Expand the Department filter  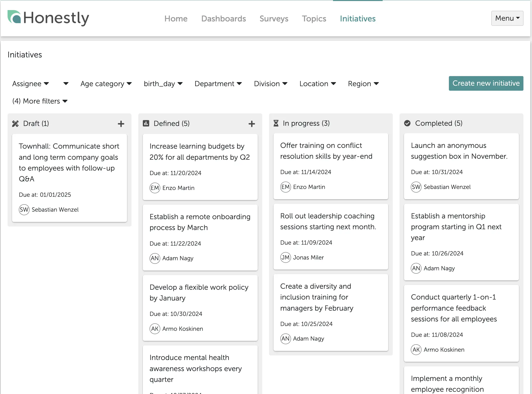pyautogui.click(x=218, y=84)
